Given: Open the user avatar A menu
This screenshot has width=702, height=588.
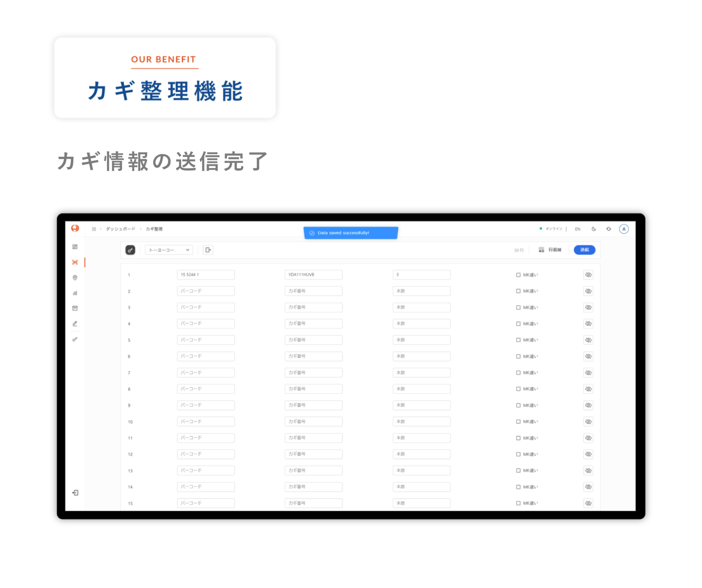Looking at the screenshot, I should pyautogui.click(x=624, y=229).
